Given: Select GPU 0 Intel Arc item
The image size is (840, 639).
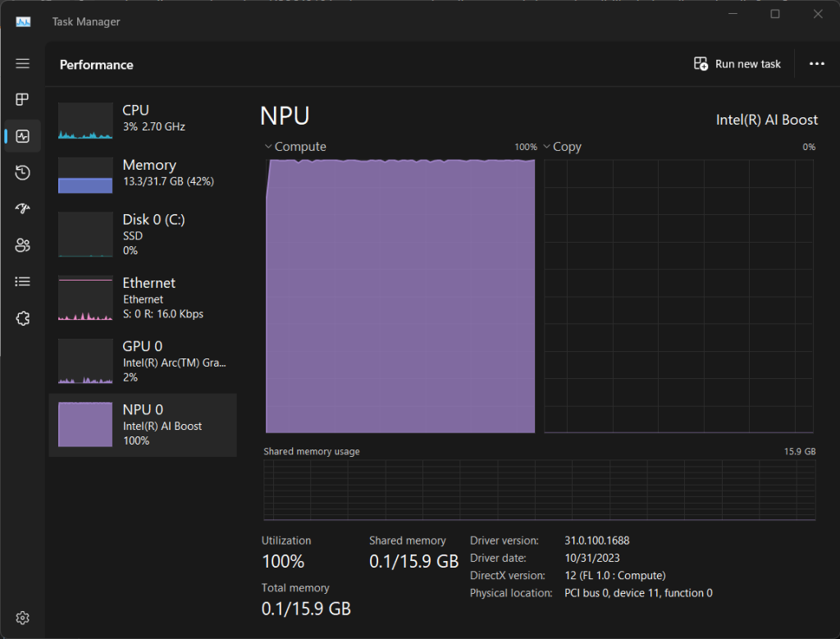Looking at the screenshot, I should (143, 361).
